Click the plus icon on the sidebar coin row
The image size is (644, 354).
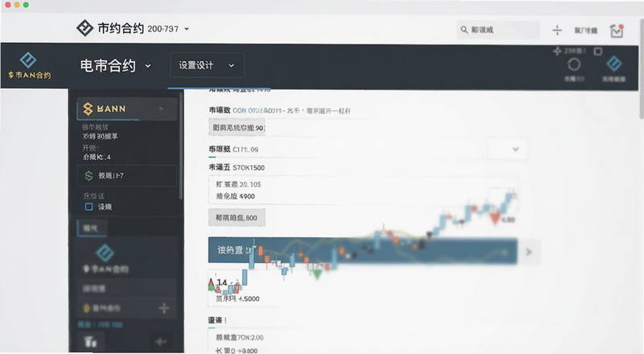click(x=164, y=308)
